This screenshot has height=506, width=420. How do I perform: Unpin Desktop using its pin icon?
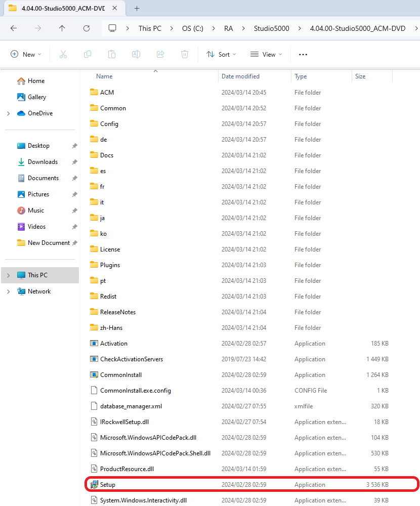(74, 146)
